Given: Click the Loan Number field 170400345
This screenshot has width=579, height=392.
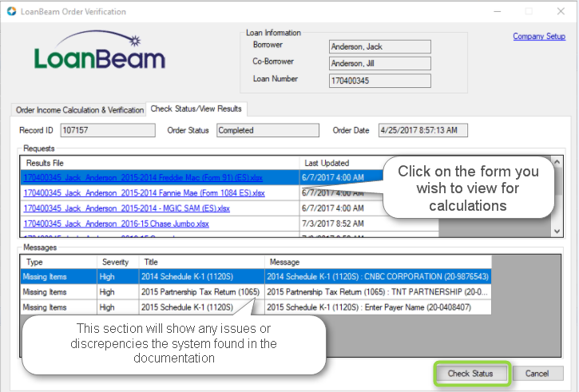Looking at the screenshot, I should (379, 81).
